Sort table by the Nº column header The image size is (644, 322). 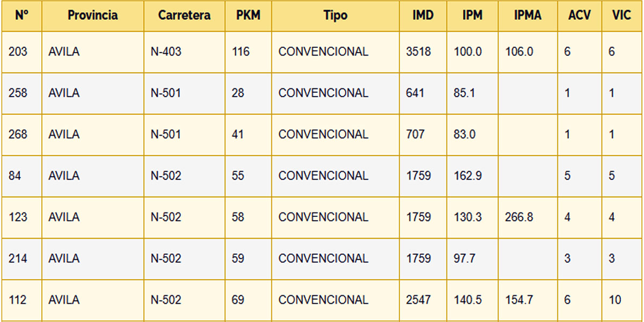[21, 16]
